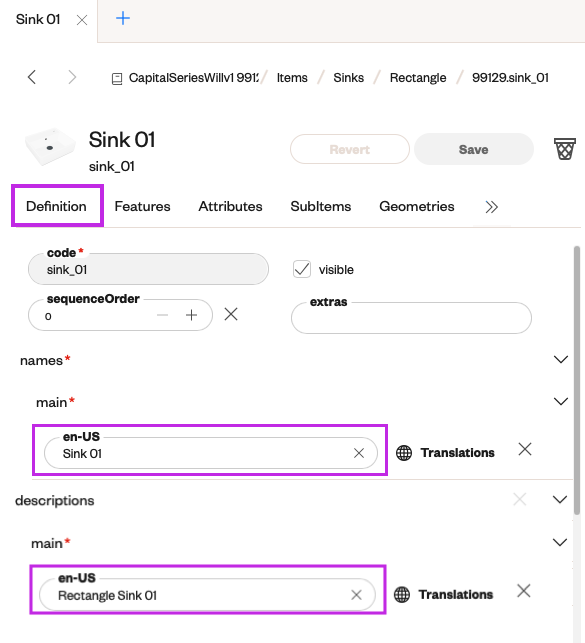Screen dimensions: 585x643
Task: Collapse the descriptions section
Action: point(560,499)
